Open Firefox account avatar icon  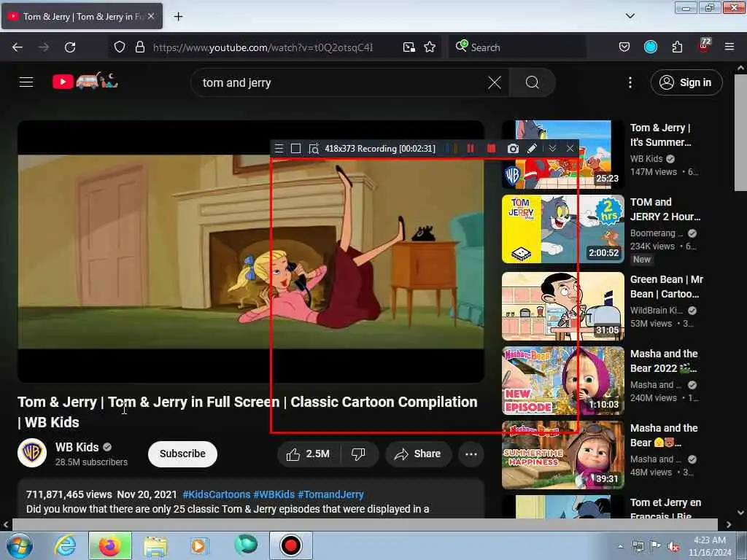(x=650, y=47)
